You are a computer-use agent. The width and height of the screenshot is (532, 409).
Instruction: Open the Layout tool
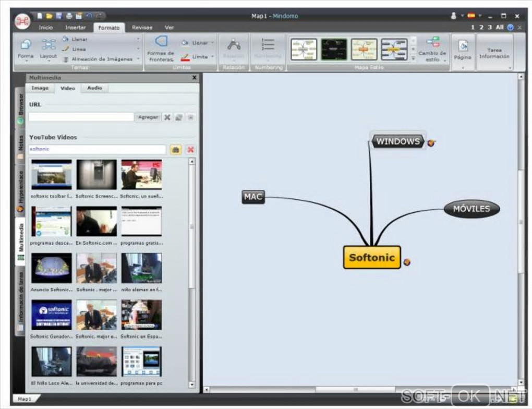[x=48, y=49]
